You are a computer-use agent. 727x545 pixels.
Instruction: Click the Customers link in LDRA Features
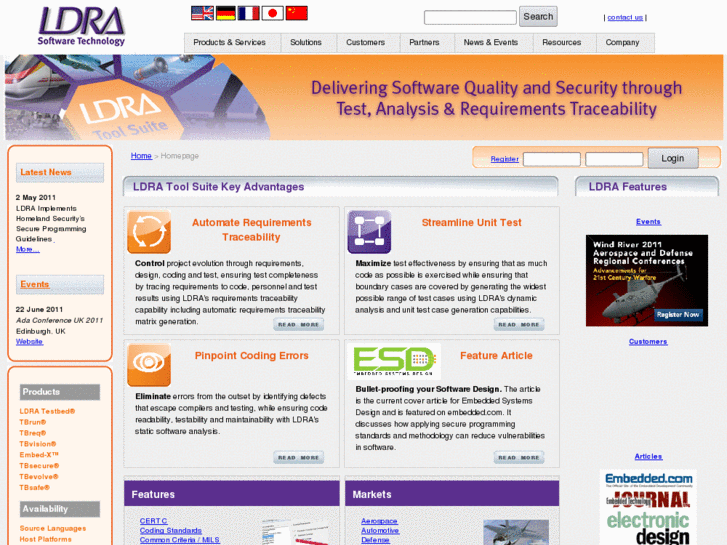pos(648,342)
